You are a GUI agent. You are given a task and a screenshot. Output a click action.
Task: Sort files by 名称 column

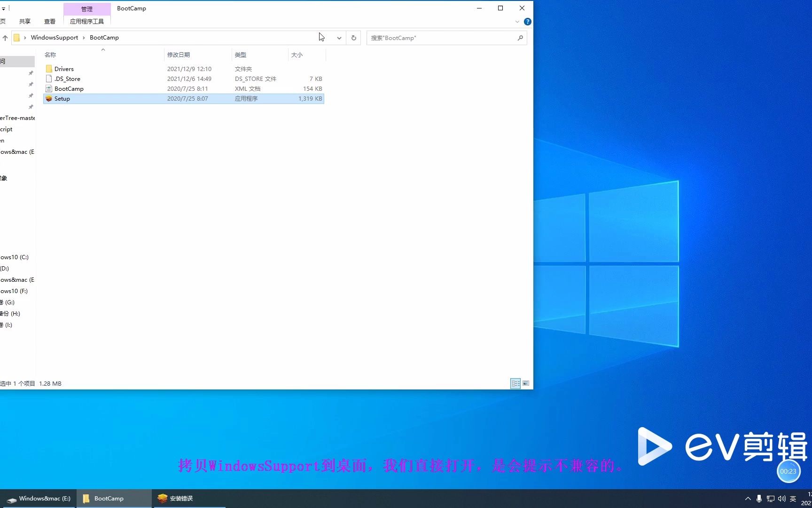click(50, 55)
